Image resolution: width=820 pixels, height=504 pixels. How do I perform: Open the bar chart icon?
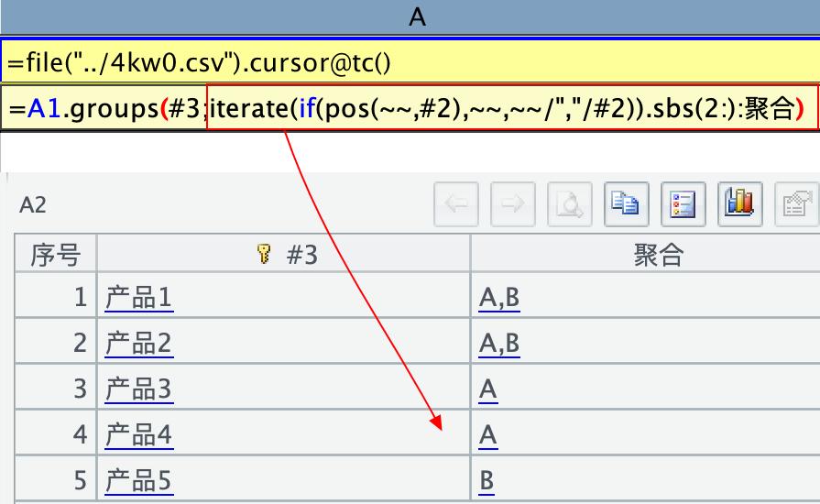tap(739, 204)
